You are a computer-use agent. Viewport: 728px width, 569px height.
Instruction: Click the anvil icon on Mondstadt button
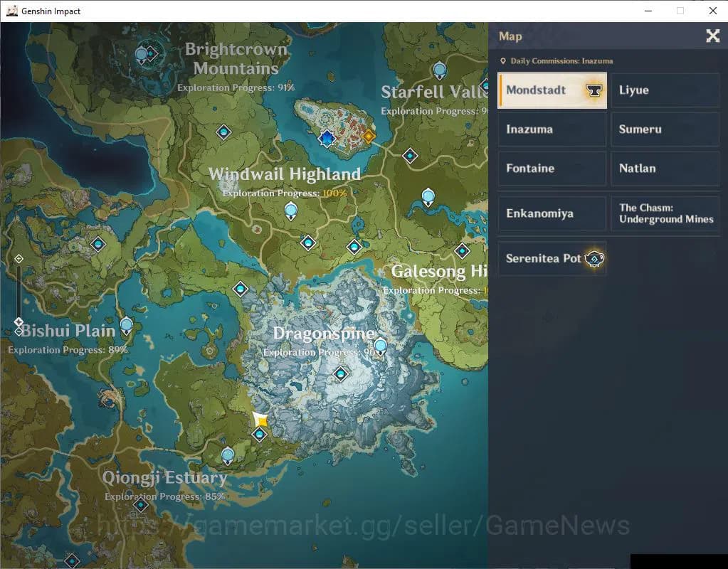[x=594, y=90]
